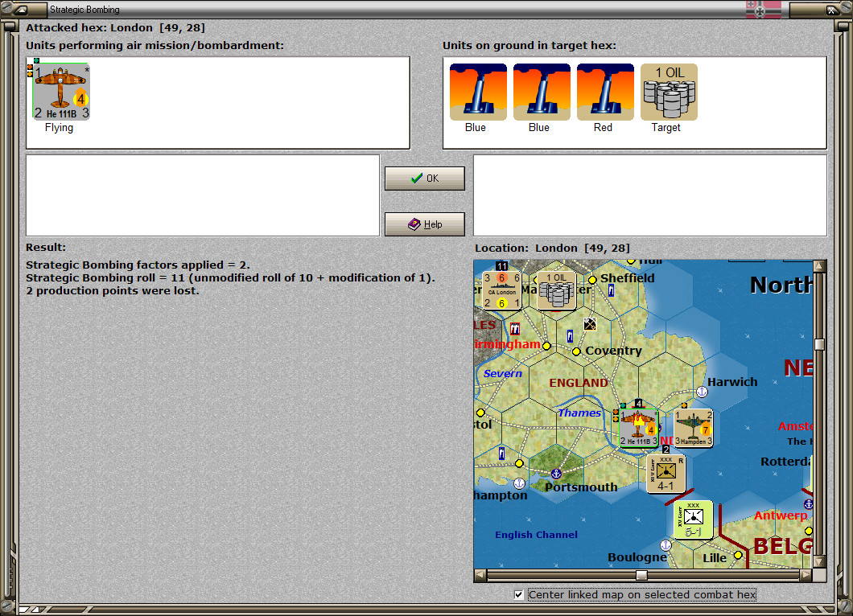Select the 1 OIL target counter
This screenshot has width=853, height=616.
670,92
